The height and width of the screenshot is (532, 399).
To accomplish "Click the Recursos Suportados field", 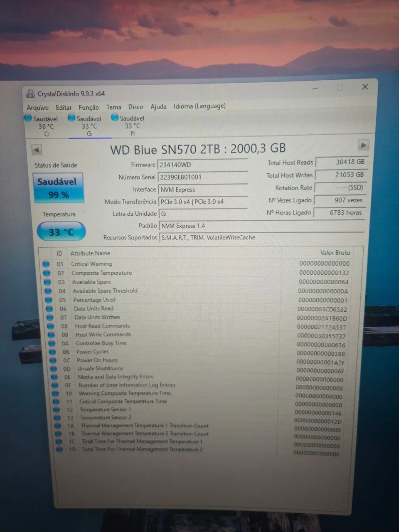I will click(261, 238).
